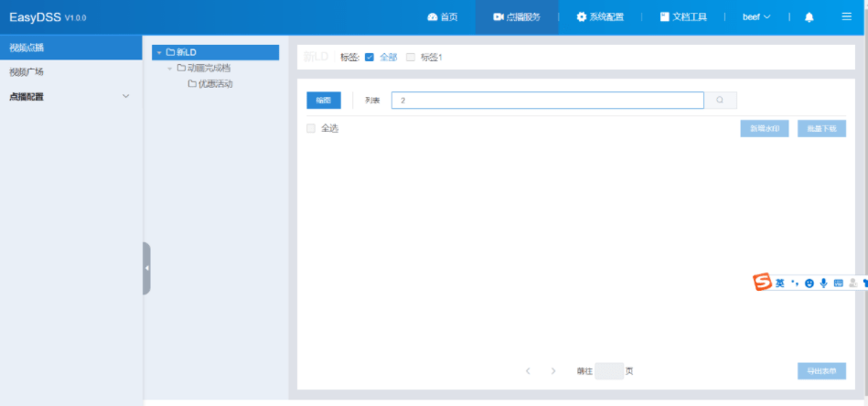Go to 首页 in the top navigation
868x406 pixels.
tap(443, 17)
